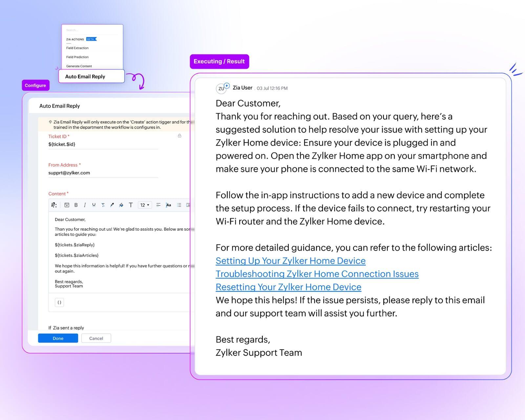Open the font size 12 dropdown
525x420 pixels.
(x=145, y=205)
